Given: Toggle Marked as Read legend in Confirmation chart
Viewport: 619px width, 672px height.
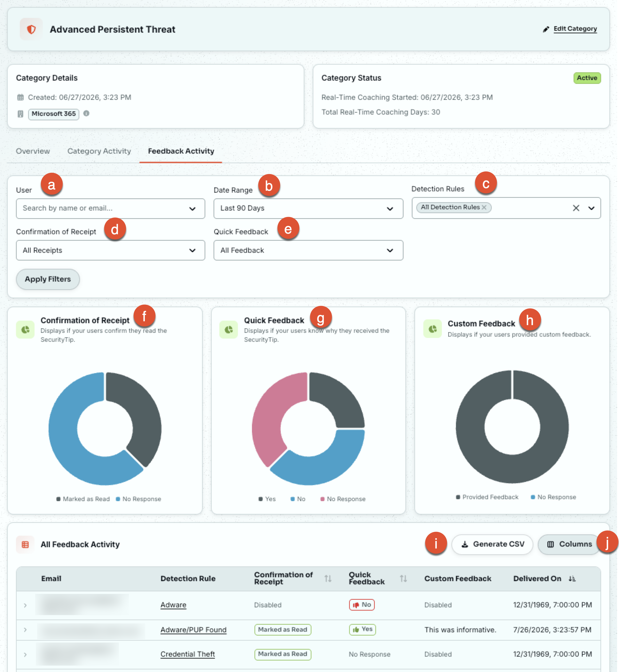Looking at the screenshot, I should click(83, 499).
